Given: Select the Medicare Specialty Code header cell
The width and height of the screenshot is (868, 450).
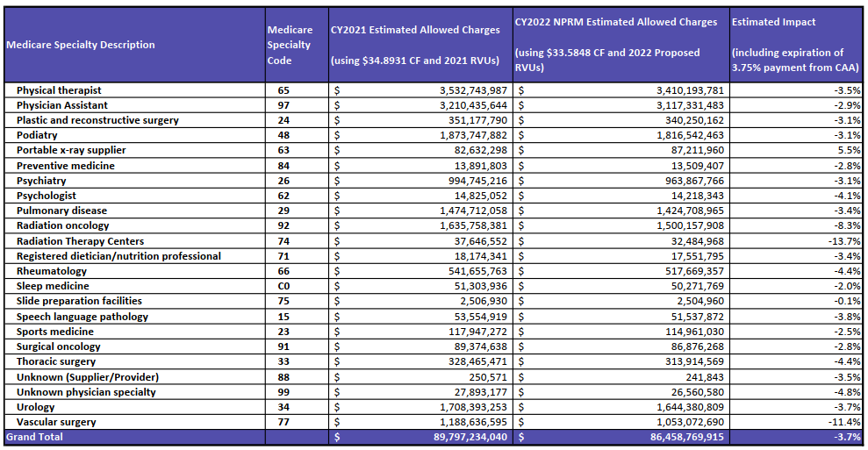Looking at the screenshot, I should [x=290, y=45].
